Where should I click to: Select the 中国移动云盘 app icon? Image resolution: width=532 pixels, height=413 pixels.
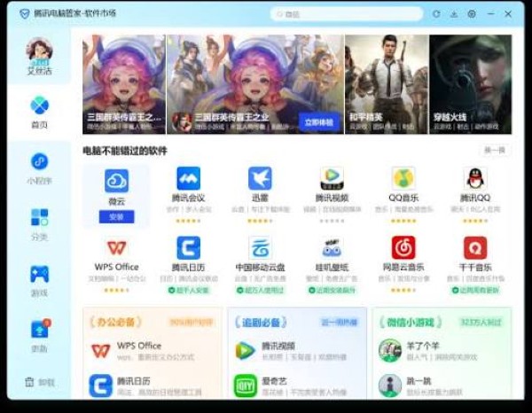coord(260,248)
